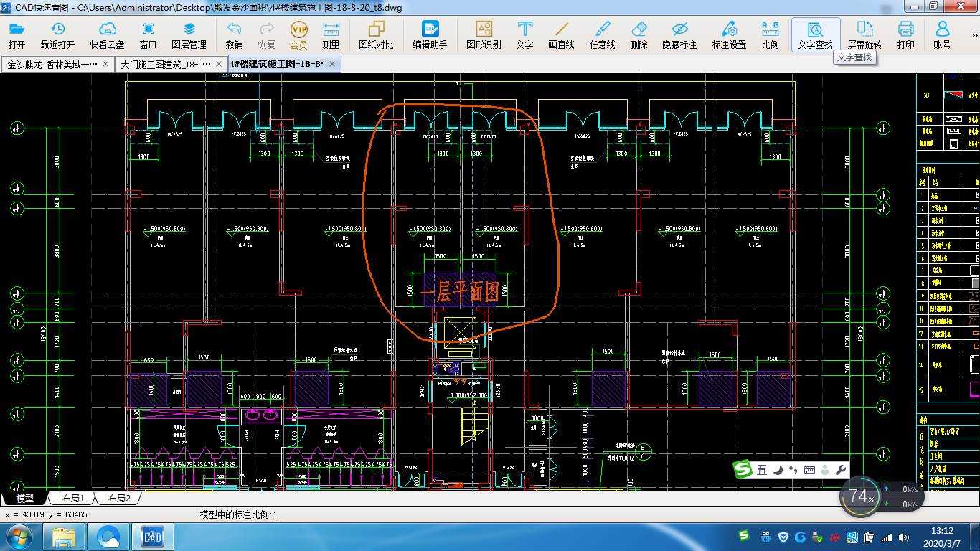Close the 金沙麒龙.香林美域 tab

point(106,64)
